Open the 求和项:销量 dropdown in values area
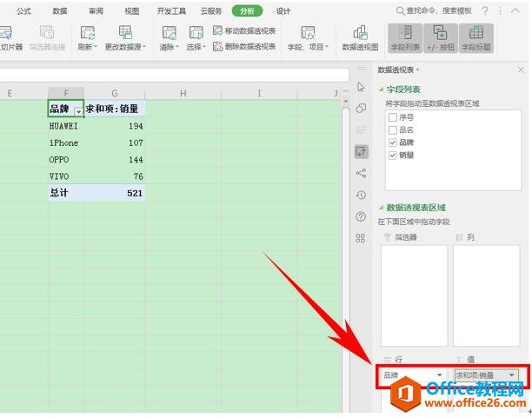Viewport: 532px width, 418px height. coord(512,375)
